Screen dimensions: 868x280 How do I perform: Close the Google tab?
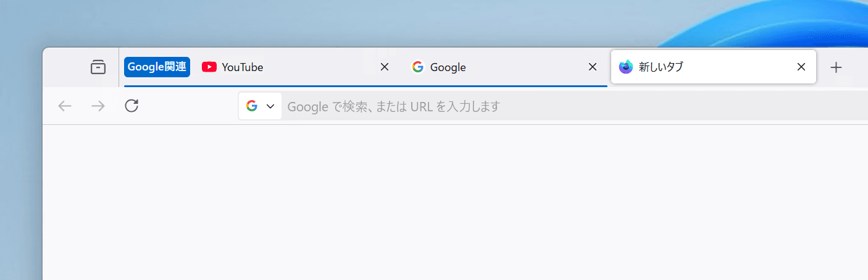592,67
